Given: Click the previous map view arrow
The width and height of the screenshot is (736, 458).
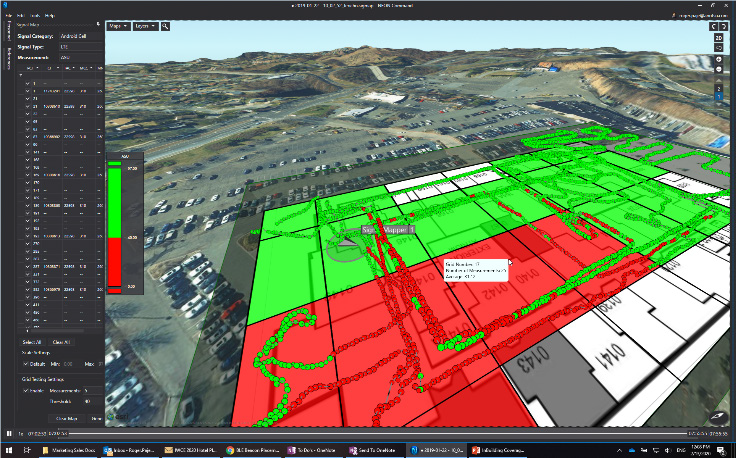Looking at the screenshot, I should pos(713,26).
